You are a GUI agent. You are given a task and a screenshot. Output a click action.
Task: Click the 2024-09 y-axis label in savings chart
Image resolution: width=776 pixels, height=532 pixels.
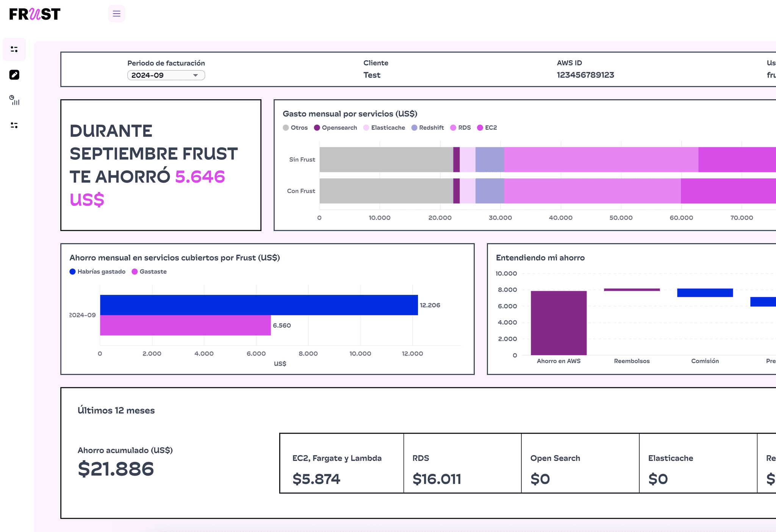click(x=83, y=315)
